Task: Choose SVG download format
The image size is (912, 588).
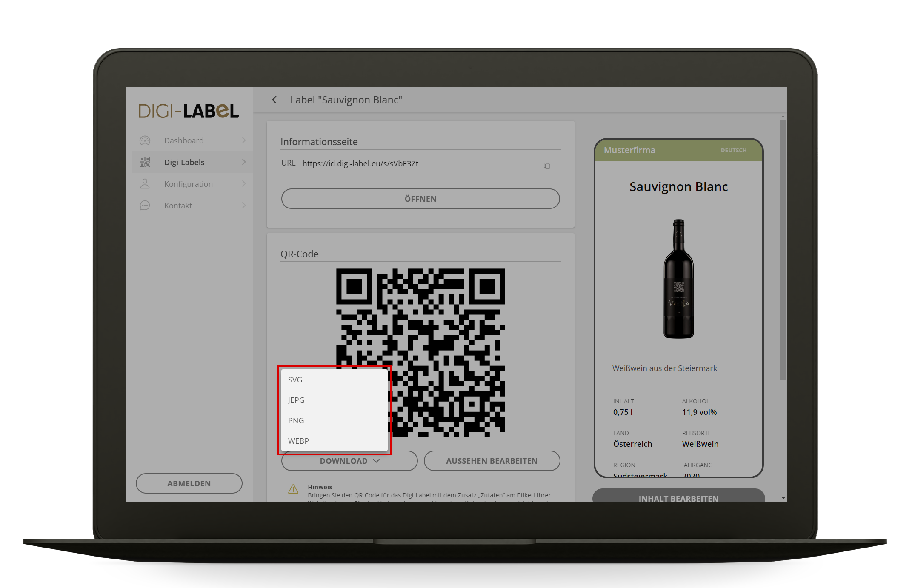Action: [334, 380]
